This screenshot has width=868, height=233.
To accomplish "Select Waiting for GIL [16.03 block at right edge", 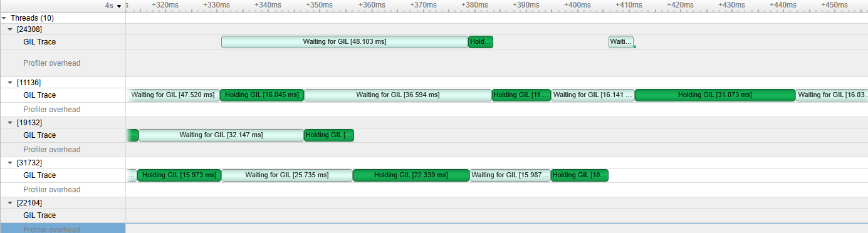I will [x=832, y=95].
